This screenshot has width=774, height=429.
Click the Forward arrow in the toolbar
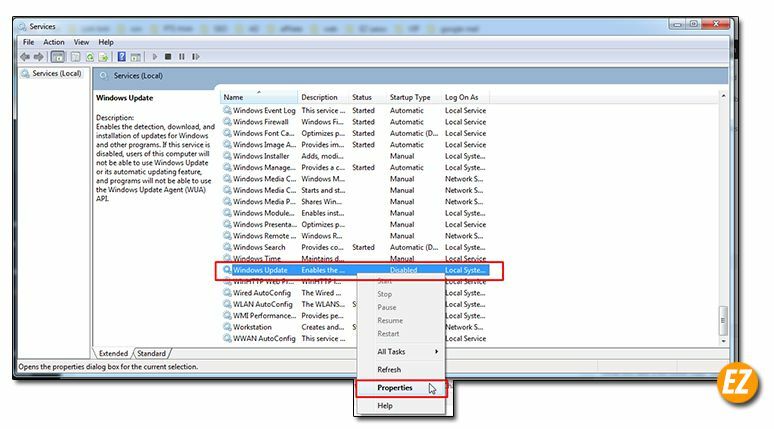[x=39, y=57]
